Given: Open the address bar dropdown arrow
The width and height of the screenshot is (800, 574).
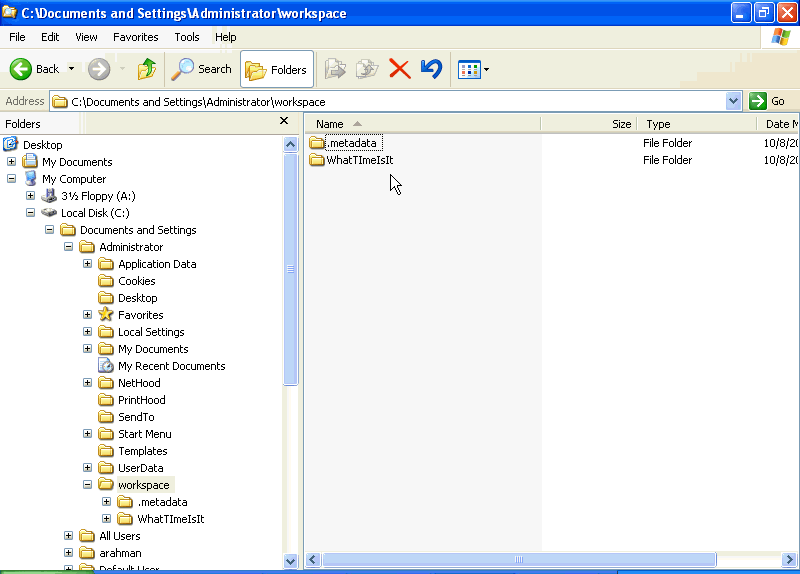Looking at the screenshot, I should point(733,101).
